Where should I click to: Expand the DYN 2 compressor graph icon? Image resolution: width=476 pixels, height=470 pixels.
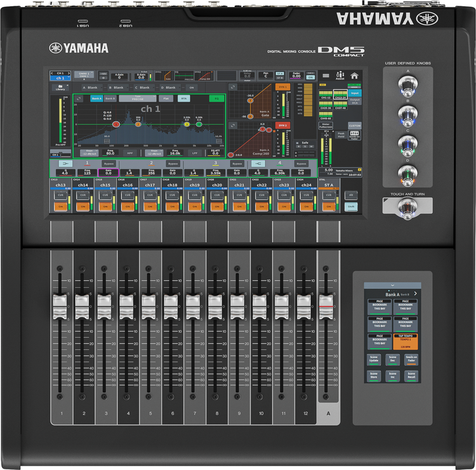point(232,125)
